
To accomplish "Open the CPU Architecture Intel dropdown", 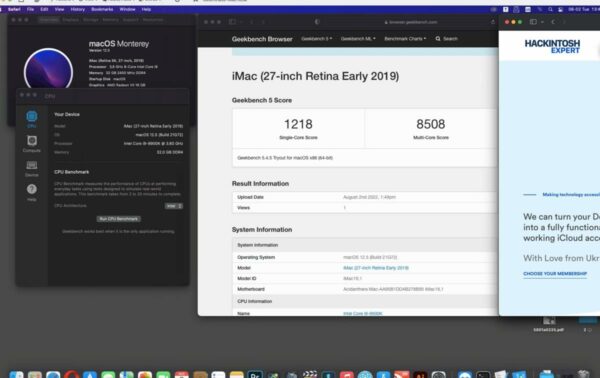I will [174, 206].
